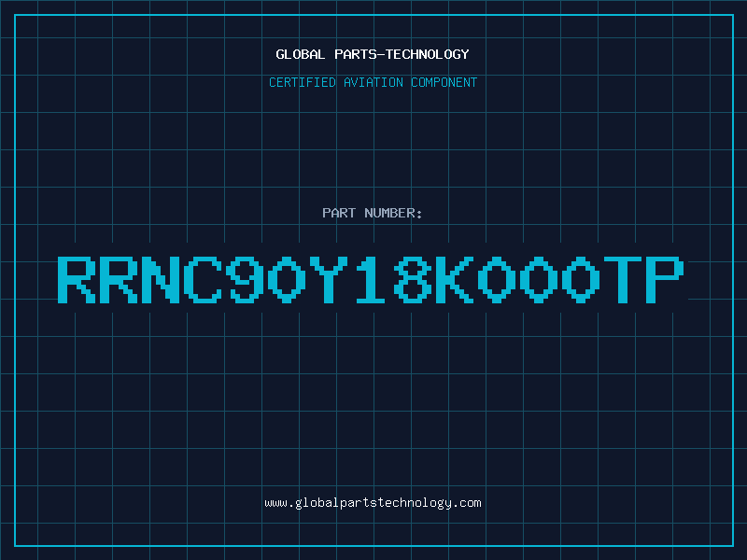
Task: Select the final letter P of the part number
Action: click(665, 279)
